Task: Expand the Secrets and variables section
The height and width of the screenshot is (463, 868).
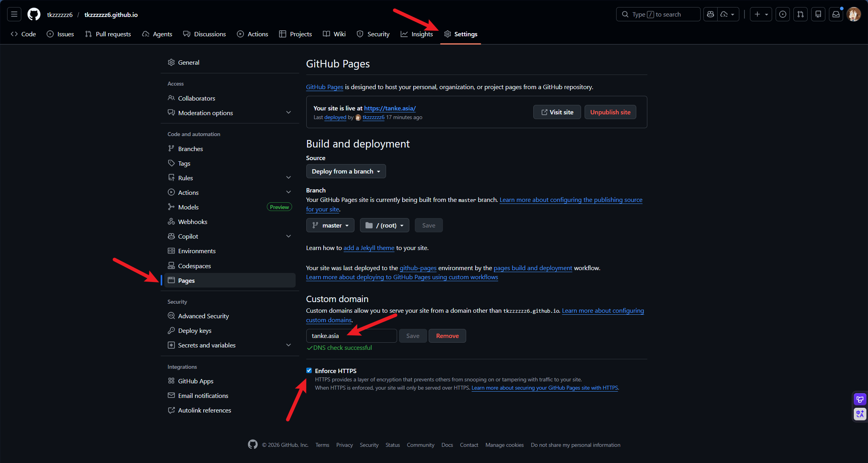Action: tap(206, 345)
